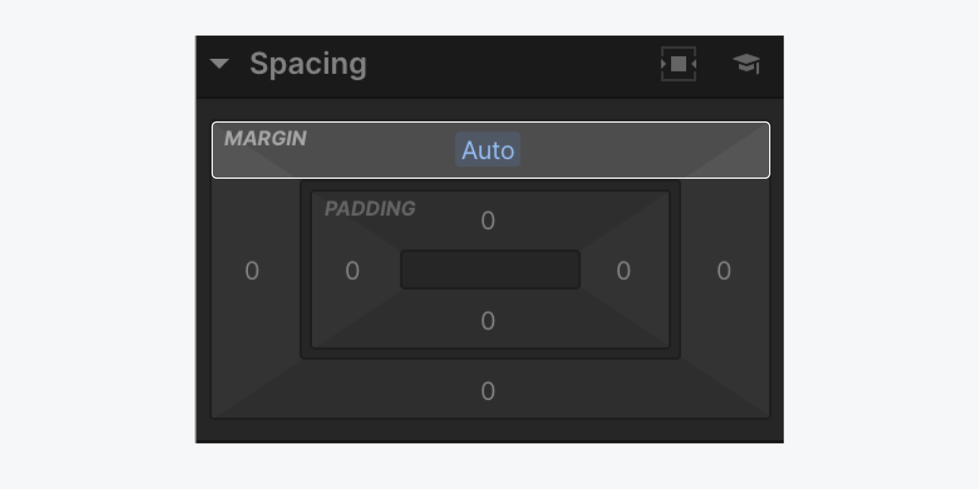Click the MARGIN label text
980x490 pixels.
click(265, 138)
